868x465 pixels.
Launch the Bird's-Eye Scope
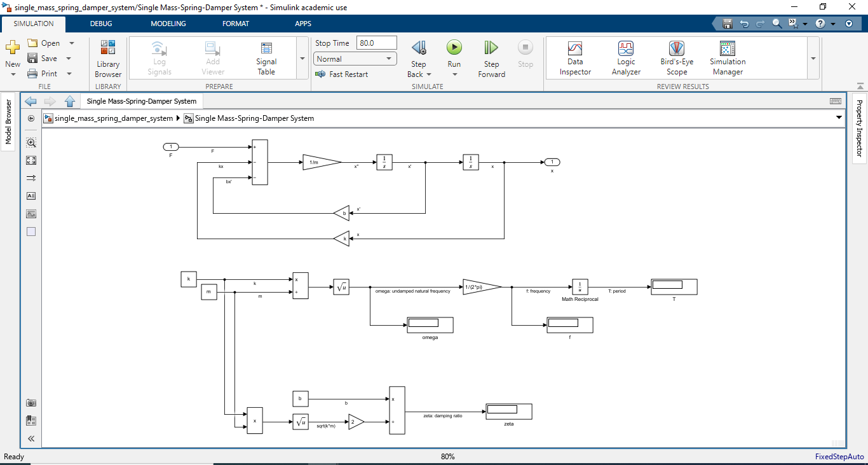676,58
